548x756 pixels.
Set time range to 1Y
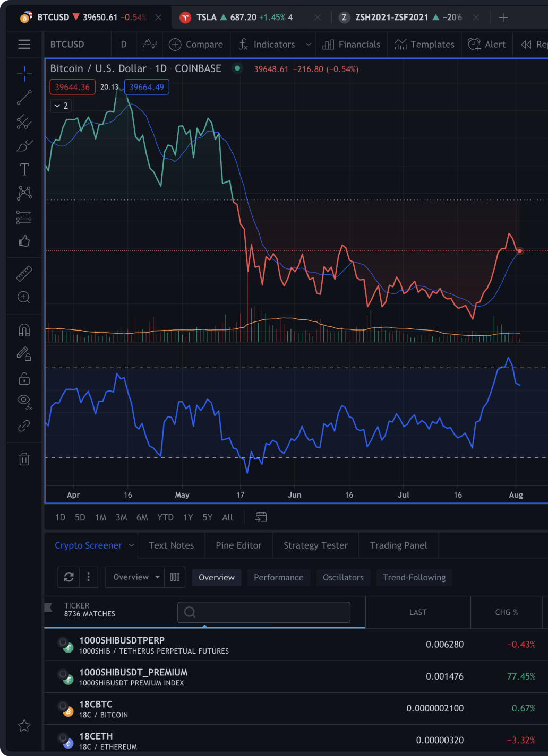188,517
